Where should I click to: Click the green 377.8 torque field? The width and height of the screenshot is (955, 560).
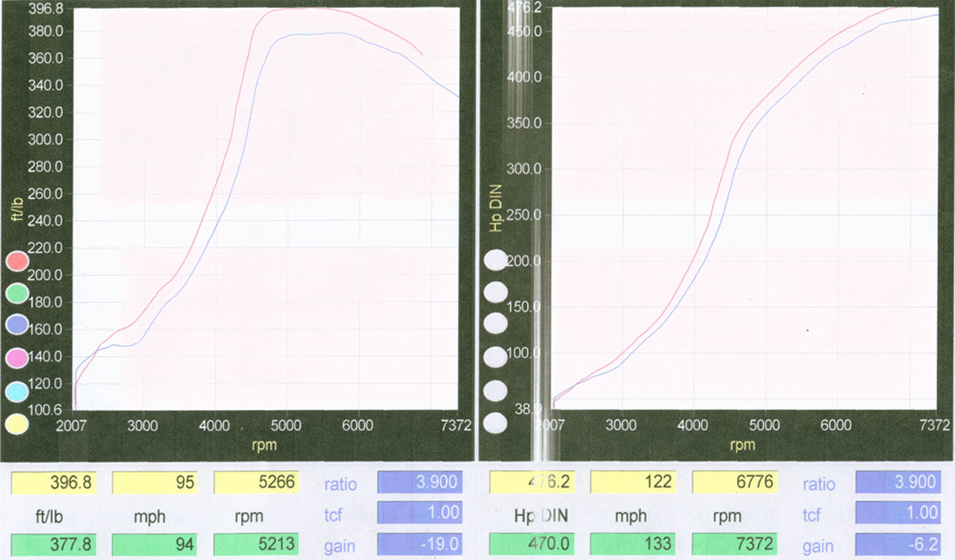[54, 544]
